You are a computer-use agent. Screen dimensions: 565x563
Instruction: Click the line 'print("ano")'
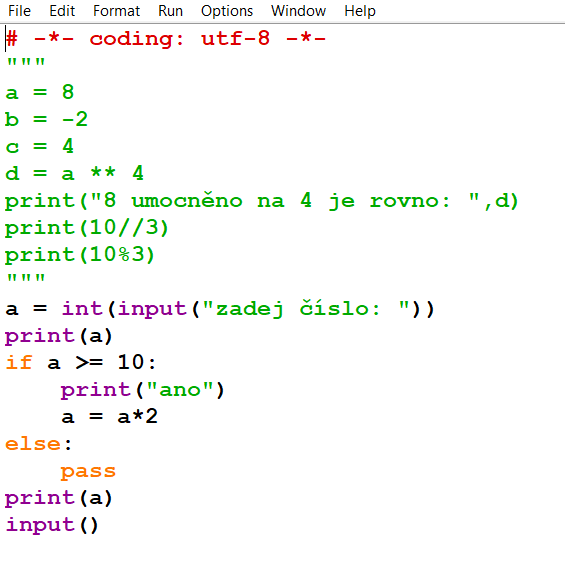142,390
